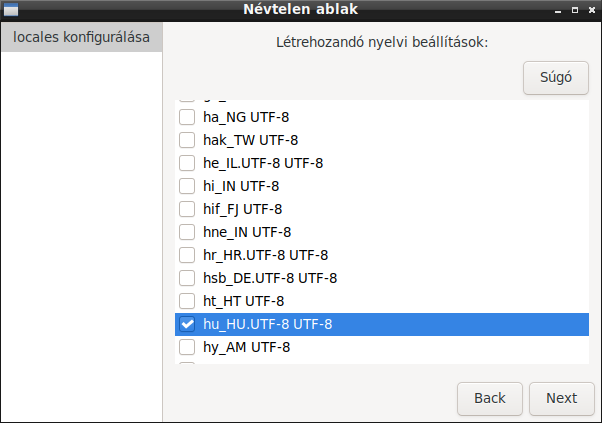Select the hr_HR.UTF-8 UTF-8 row text
Viewport: 602px width, 423px height.
(266, 255)
